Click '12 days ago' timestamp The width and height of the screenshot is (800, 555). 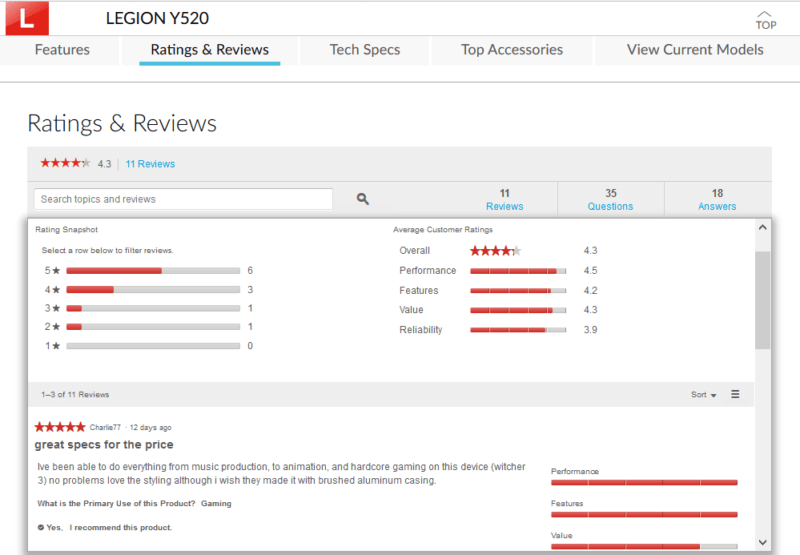pos(151,427)
